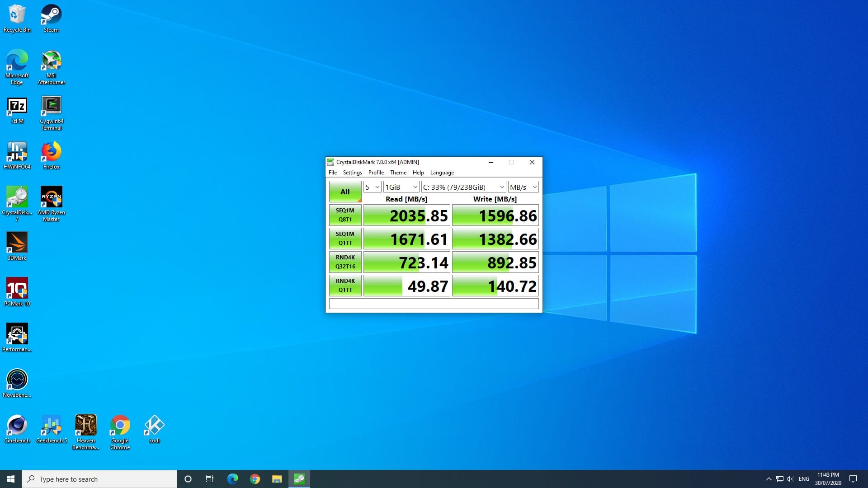868x488 pixels.
Task: Run the SEQ1M Q1T1 test
Action: (x=345, y=239)
